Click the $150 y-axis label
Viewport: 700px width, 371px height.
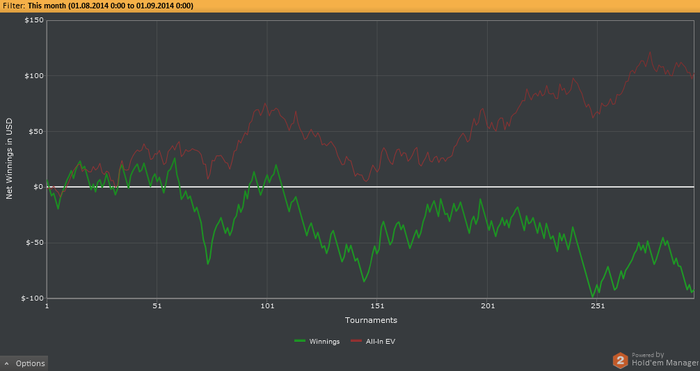(35, 20)
